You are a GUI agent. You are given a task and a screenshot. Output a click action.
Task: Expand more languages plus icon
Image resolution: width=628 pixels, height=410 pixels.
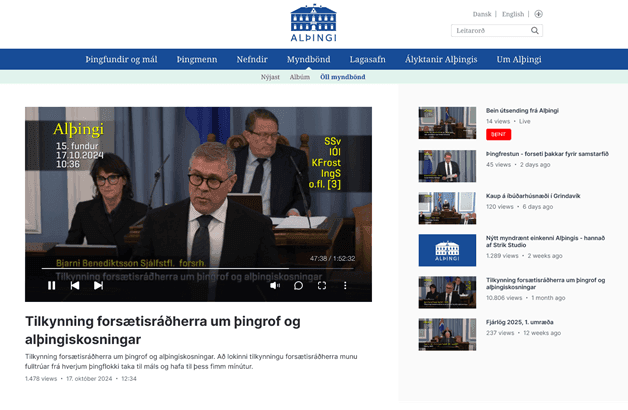[538, 14]
